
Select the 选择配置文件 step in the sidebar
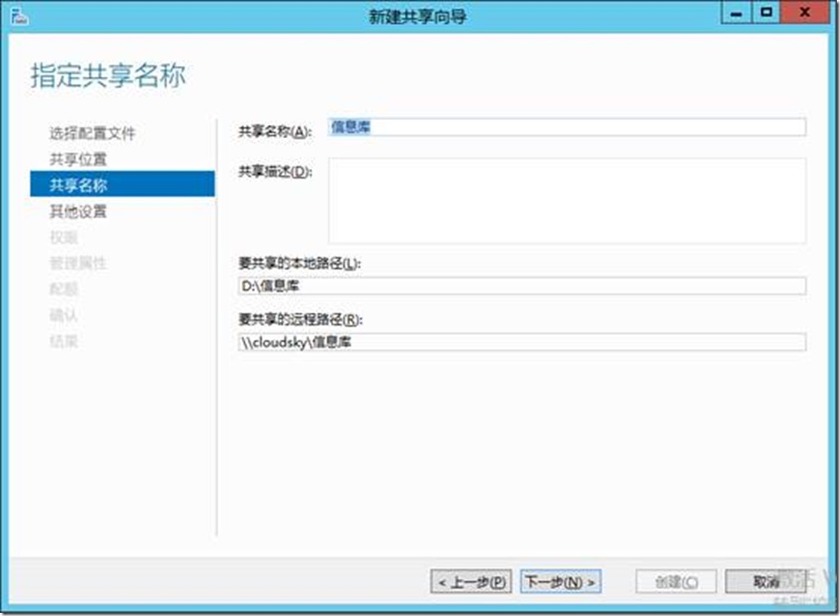click(92, 133)
